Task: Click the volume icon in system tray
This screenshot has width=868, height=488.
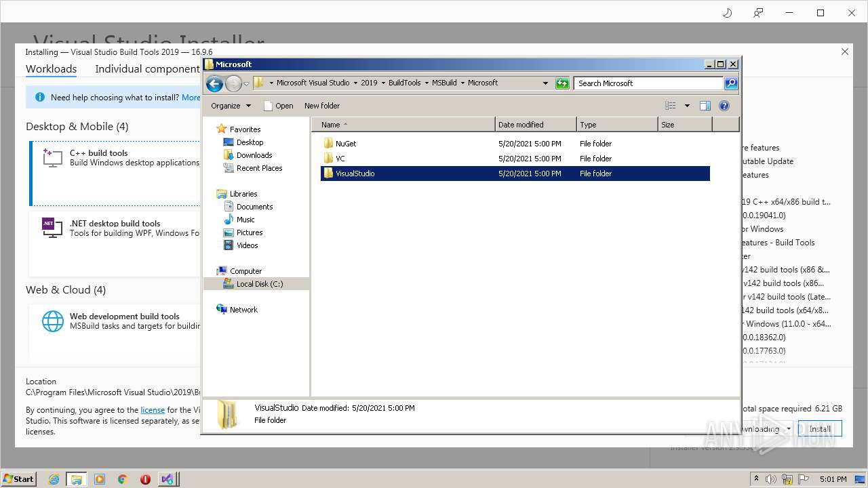Action: tap(770, 479)
